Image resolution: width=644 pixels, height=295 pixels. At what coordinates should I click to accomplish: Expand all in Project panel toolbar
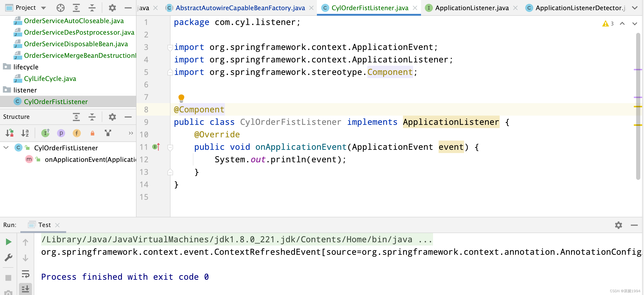76,8
